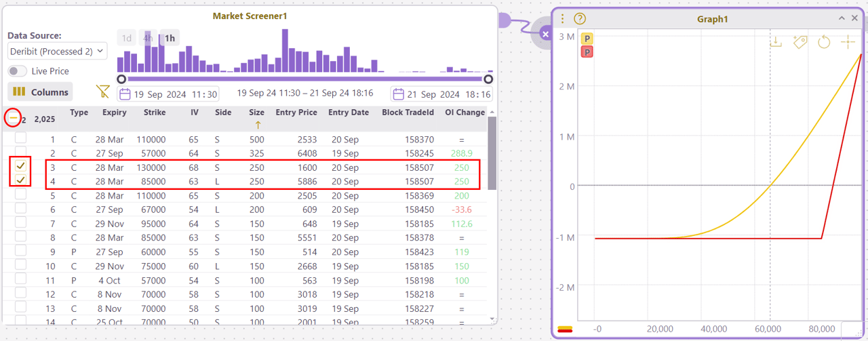868x341 pixels.
Task: Click Block TradeId 158423 in row 9
Action: (420, 252)
